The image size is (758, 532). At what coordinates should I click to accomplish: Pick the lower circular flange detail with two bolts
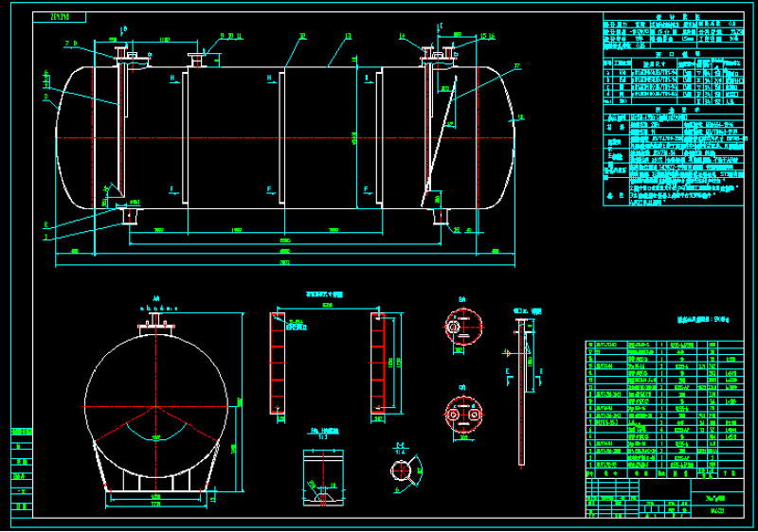[463, 415]
